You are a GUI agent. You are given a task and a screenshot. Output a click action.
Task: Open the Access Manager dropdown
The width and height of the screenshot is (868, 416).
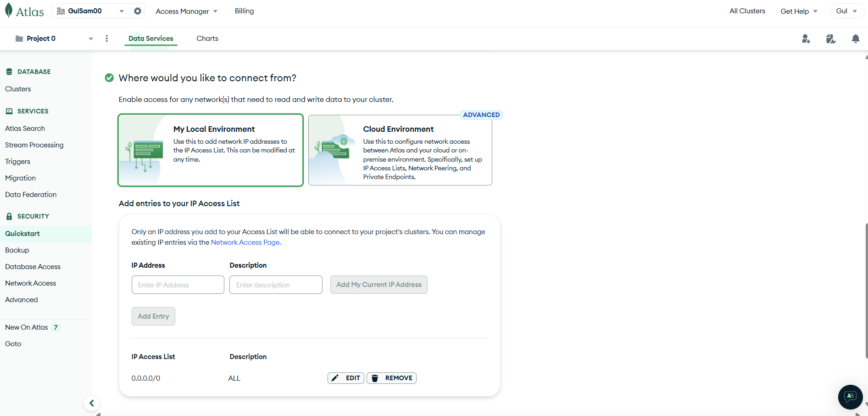[186, 11]
